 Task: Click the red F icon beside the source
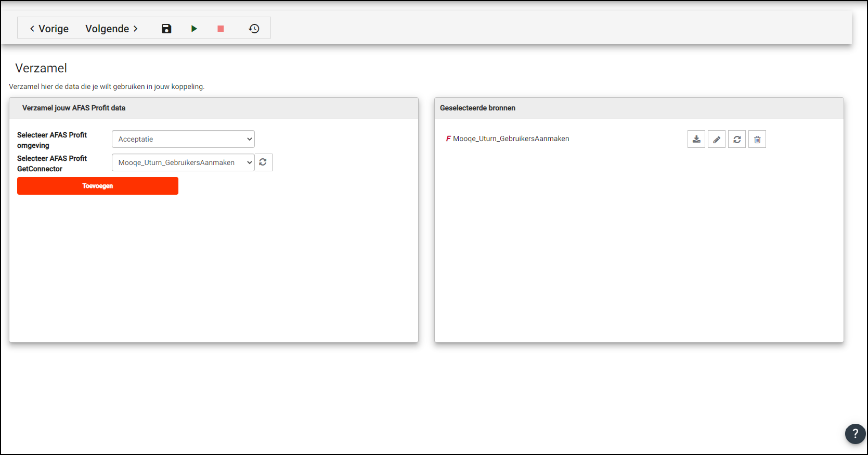[448, 139]
